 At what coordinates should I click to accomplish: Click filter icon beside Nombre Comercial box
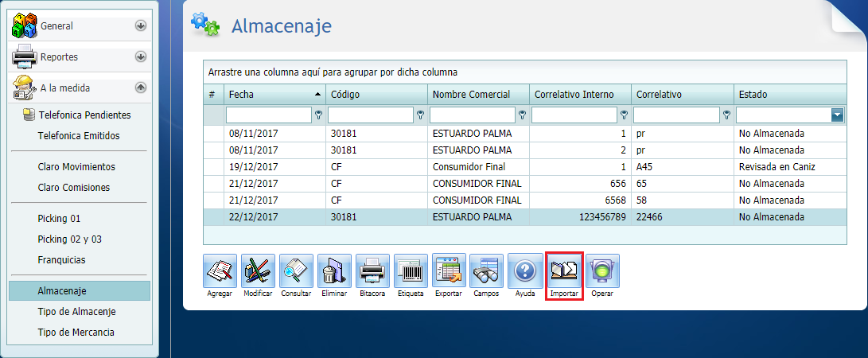[x=522, y=115]
